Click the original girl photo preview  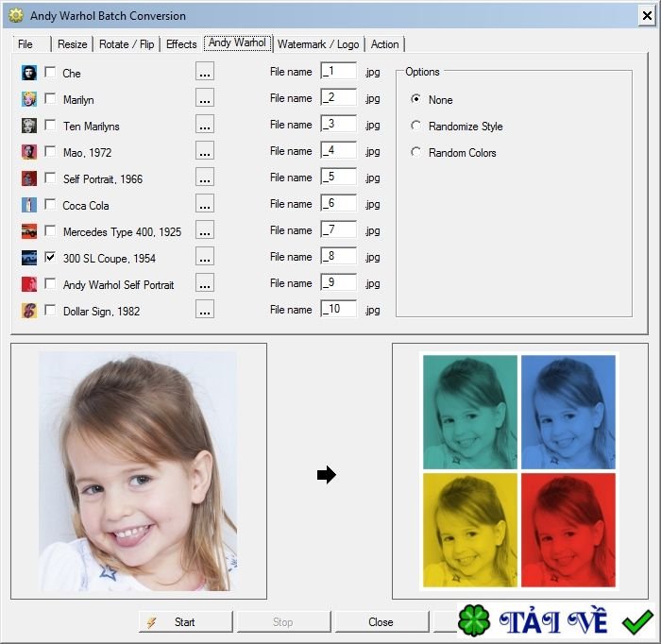138,471
